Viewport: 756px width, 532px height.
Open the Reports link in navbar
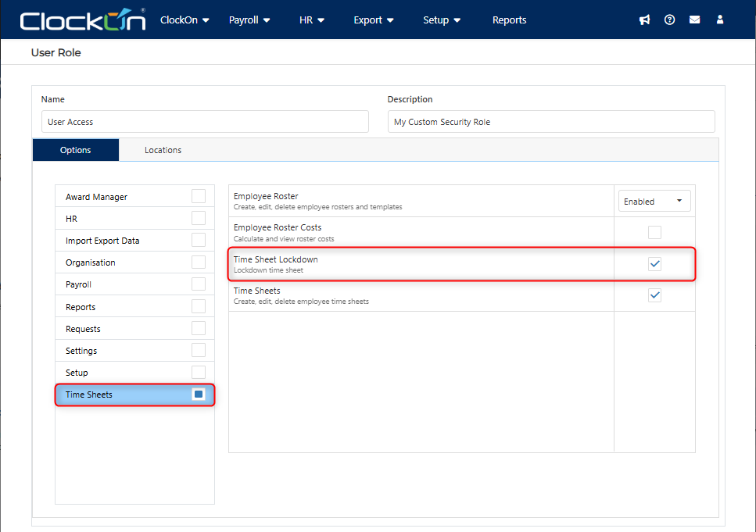[509, 20]
